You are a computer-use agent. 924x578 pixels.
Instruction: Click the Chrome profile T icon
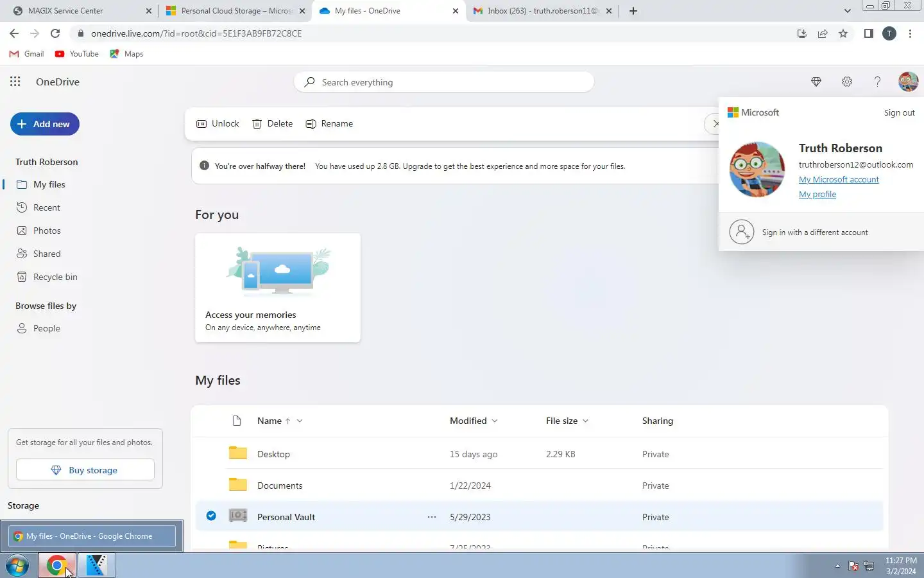tap(889, 33)
